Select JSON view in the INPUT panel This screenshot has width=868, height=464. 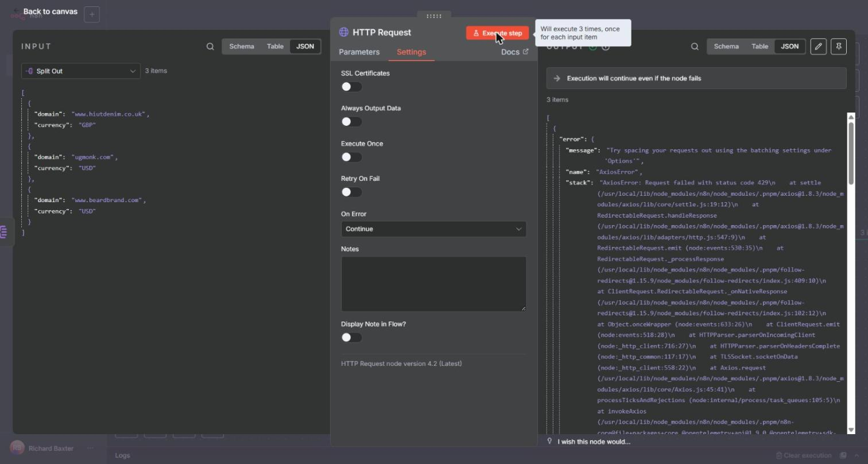coord(305,47)
